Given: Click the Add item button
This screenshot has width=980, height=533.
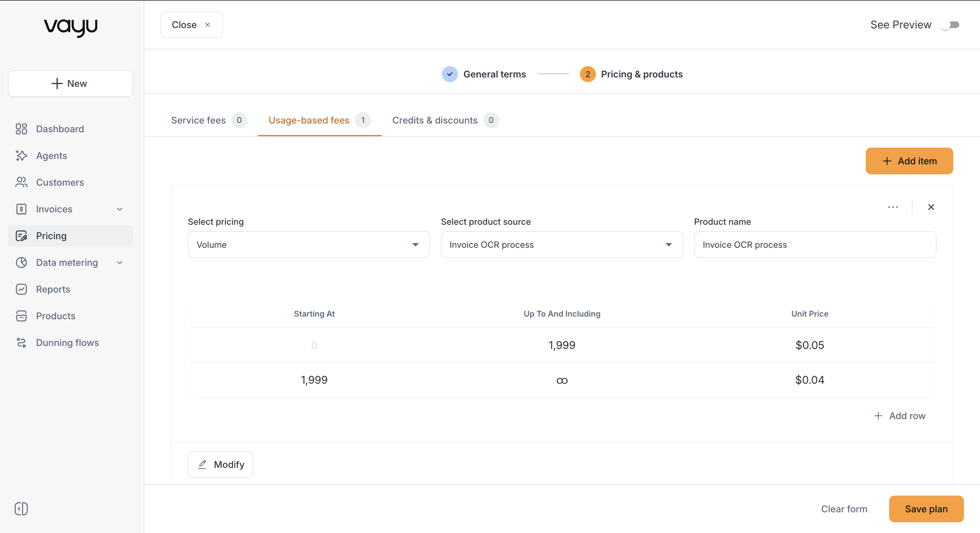Looking at the screenshot, I should (909, 161).
